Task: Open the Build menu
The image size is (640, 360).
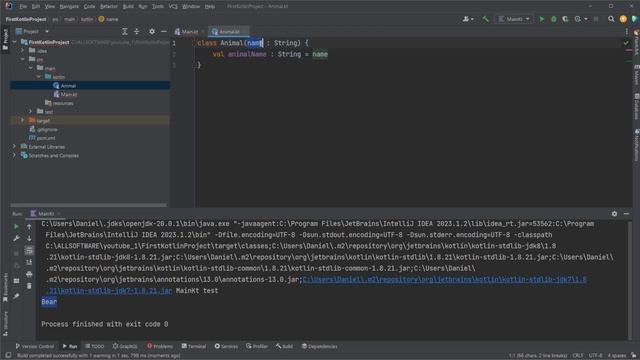Action: 128,7
